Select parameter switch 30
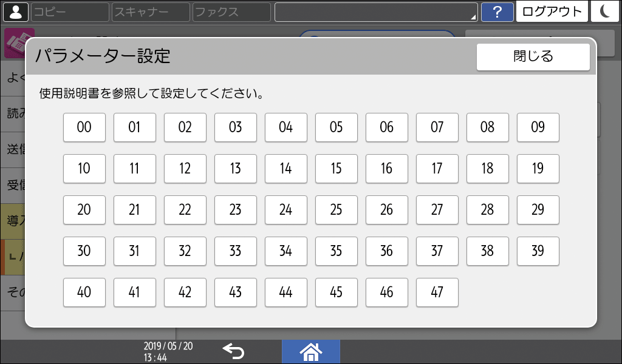This screenshot has height=364, width=622. (84, 251)
